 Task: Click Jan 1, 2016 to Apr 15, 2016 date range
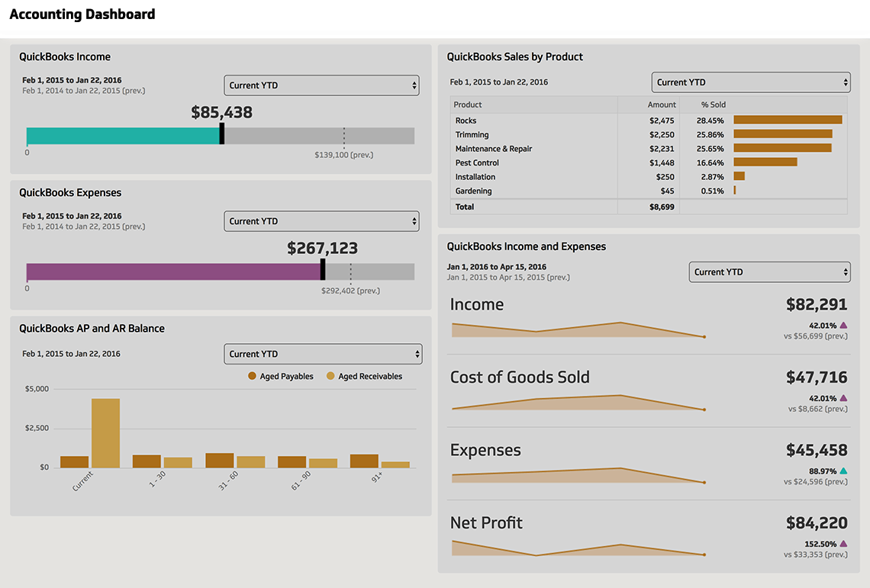pyautogui.click(x=497, y=267)
